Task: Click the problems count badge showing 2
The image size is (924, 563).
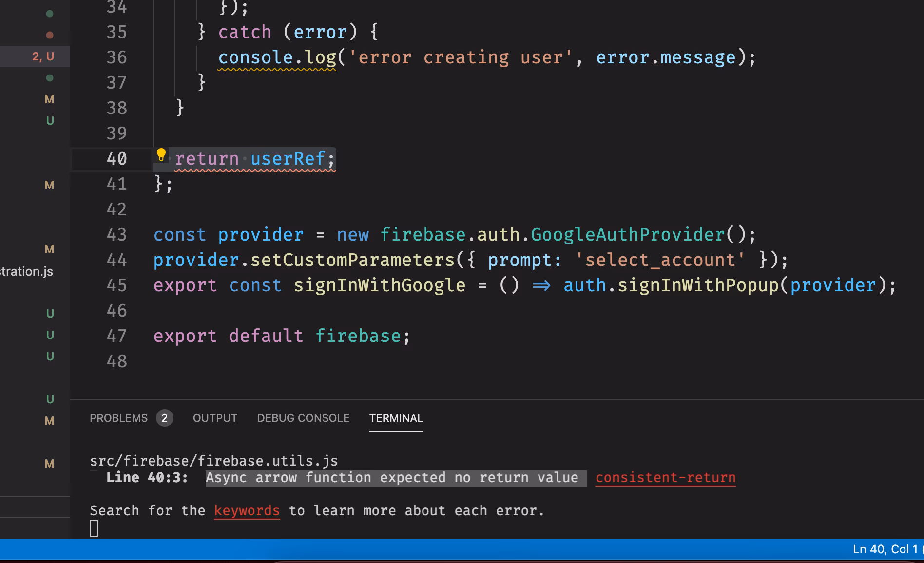Action: tap(165, 418)
